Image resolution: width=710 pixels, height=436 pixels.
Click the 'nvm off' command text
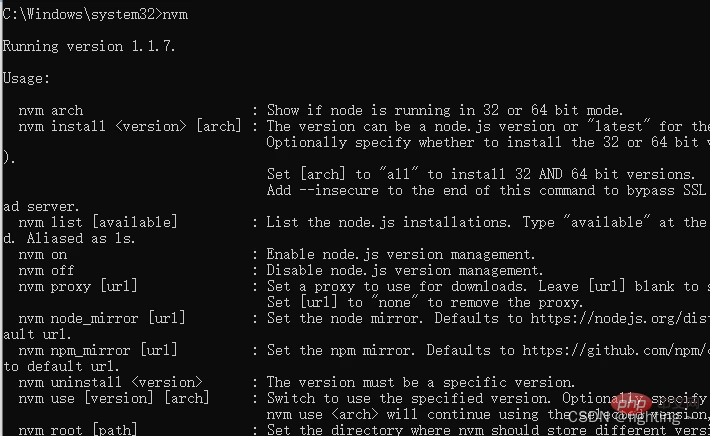[x=47, y=270]
